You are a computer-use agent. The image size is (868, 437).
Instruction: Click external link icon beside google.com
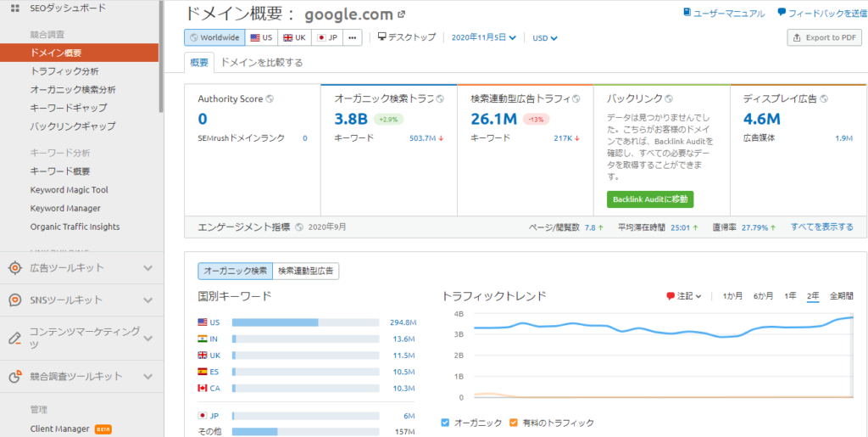click(x=402, y=14)
